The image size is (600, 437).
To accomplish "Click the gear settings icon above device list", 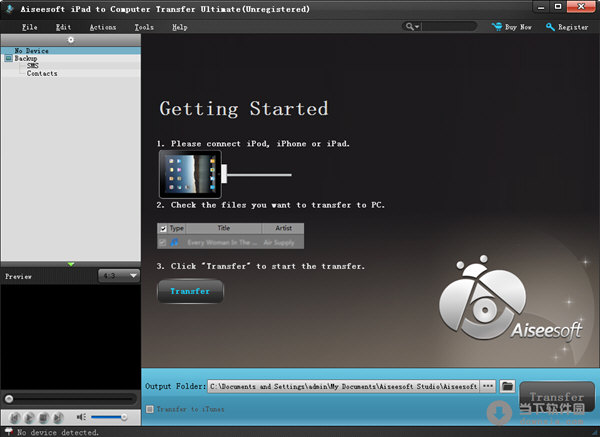I will pos(71,40).
